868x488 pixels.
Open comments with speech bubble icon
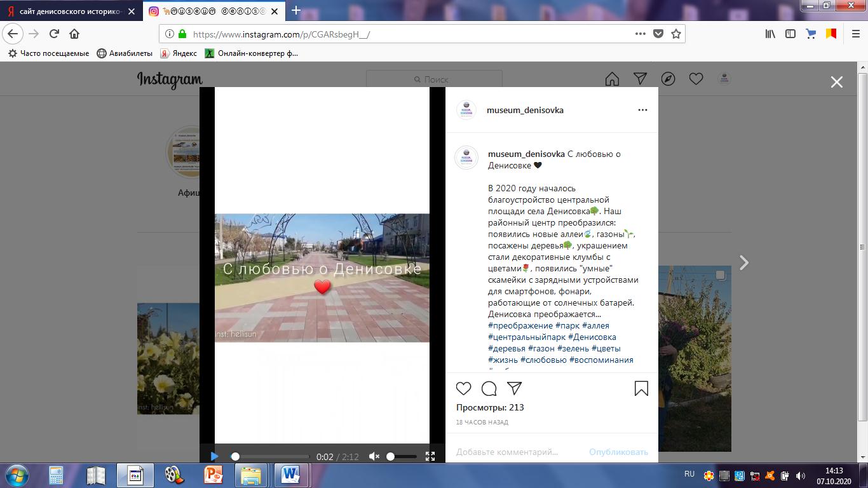point(489,388)
